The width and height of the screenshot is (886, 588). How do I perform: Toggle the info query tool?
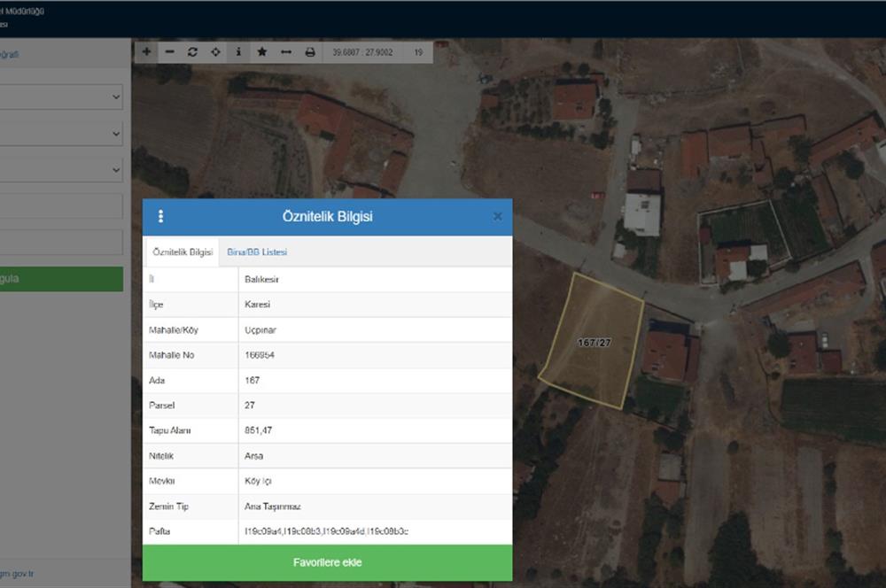[238, 52]
